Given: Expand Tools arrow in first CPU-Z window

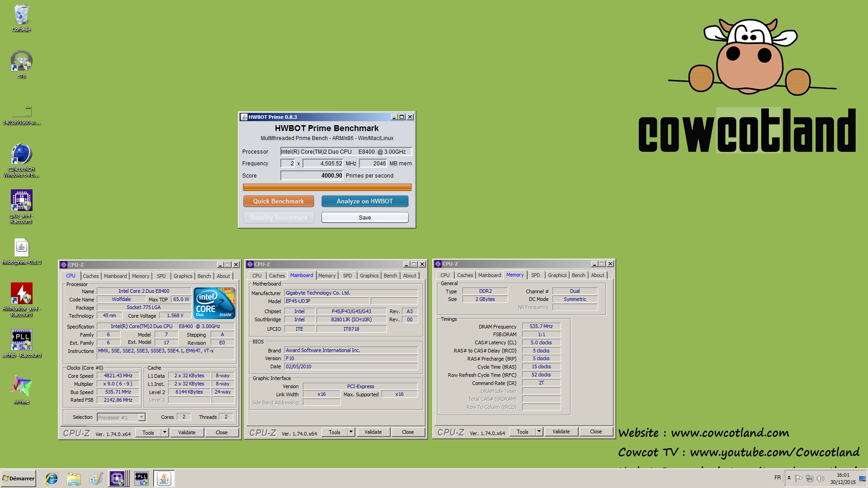Looking at the screenshot, I should click(x=165, y=432).
